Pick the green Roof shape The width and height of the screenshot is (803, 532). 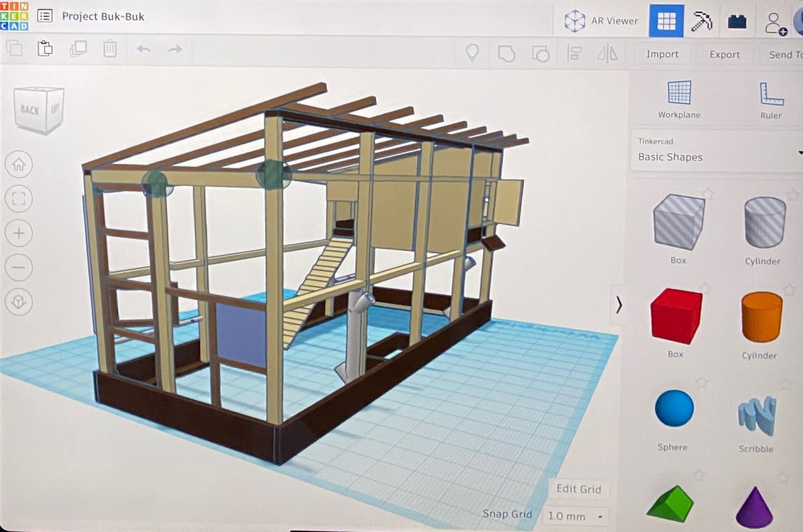click(670, 504)
